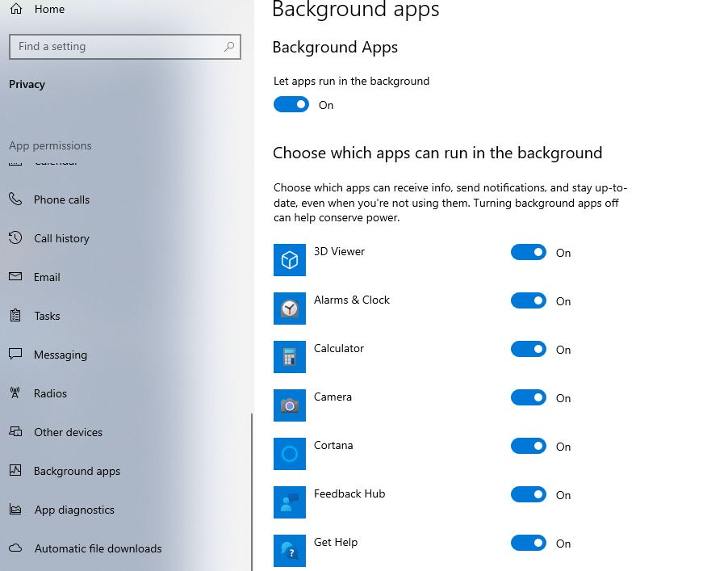The height and width of the screenshot is (571, 728).
Task: Click the Radios antenna icon
Action: (x=15, y=393)
